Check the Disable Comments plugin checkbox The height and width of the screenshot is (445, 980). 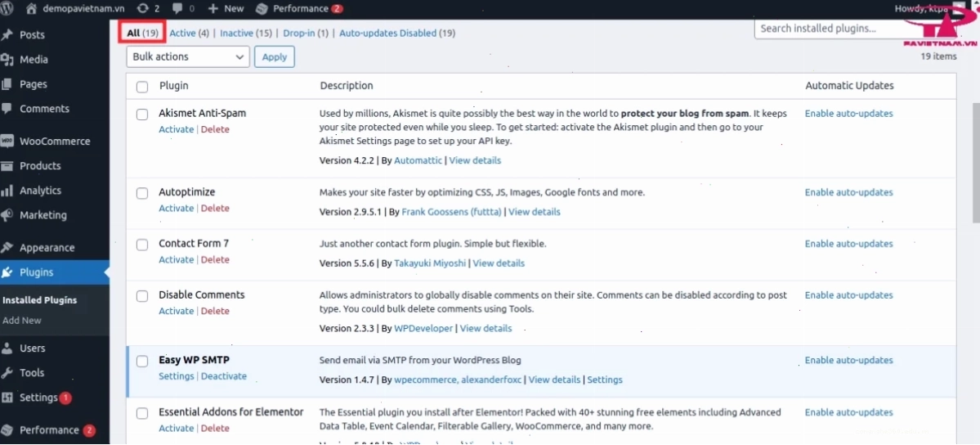tap(142, 296)
